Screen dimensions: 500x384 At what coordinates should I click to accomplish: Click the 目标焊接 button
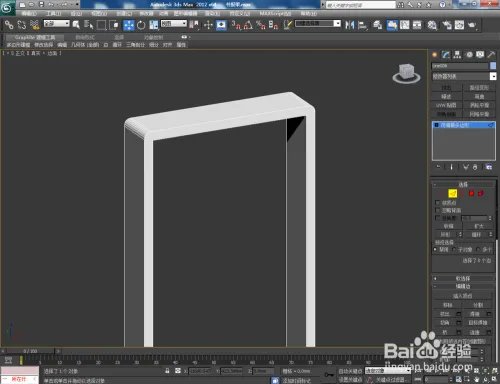pos(478,323)
